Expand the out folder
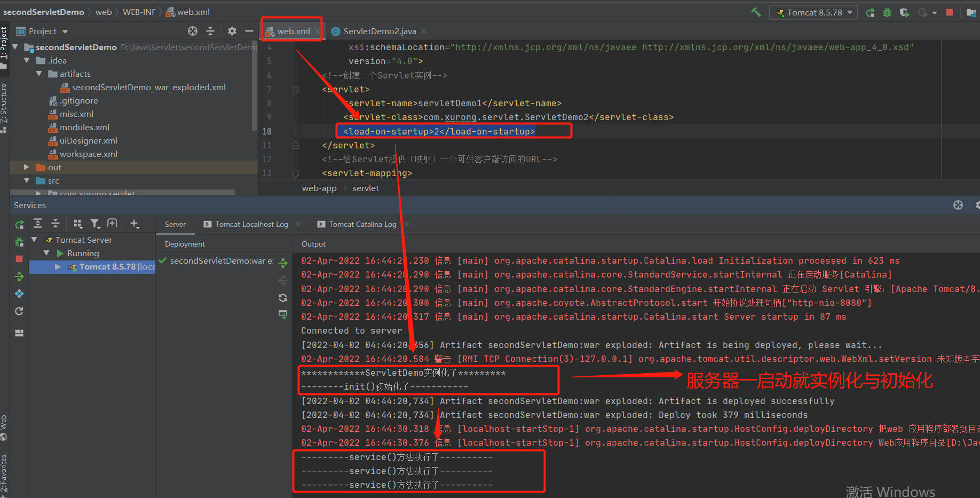Screen dimensions: 980x498 pos(27,167)
